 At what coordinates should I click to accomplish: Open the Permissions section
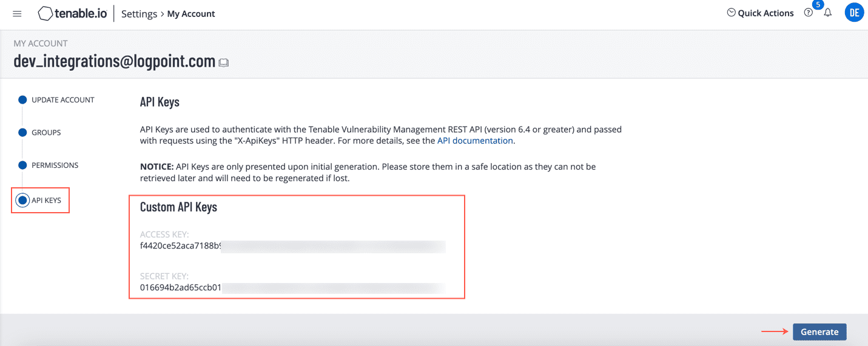(55, 165)
